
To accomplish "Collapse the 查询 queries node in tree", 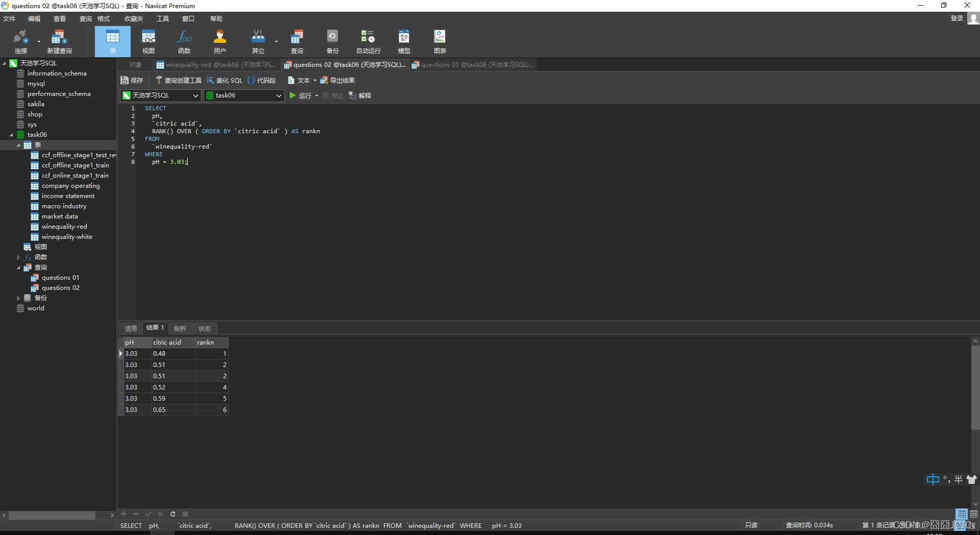I will point(19,267).
